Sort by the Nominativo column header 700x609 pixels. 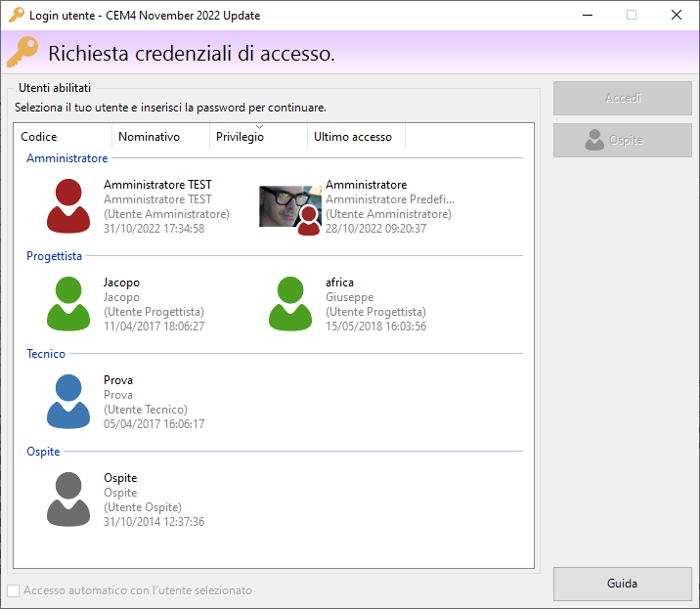[160, 137]
